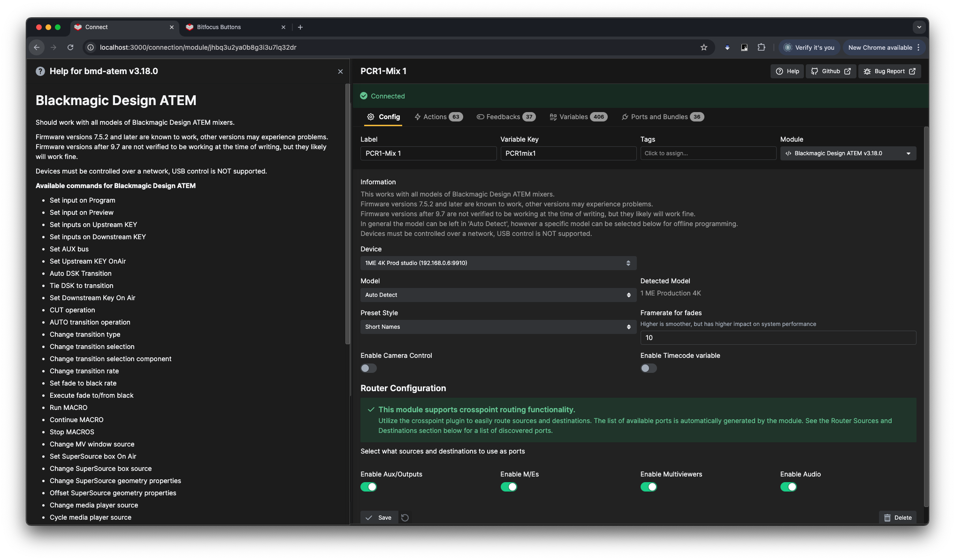This screenshot has height=560, width=955.
Task: Toggle Enable Camera Control switch
Action: (368, 368)
